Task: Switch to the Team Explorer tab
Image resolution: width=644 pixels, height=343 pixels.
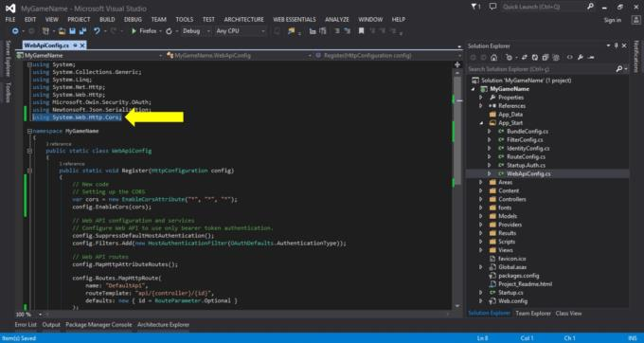Action: pos(532,314)
